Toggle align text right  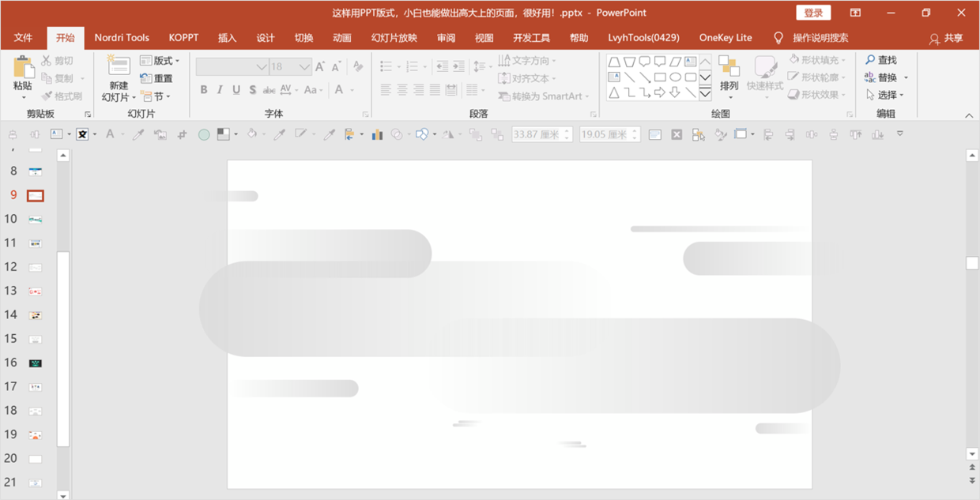click(419, 90)
